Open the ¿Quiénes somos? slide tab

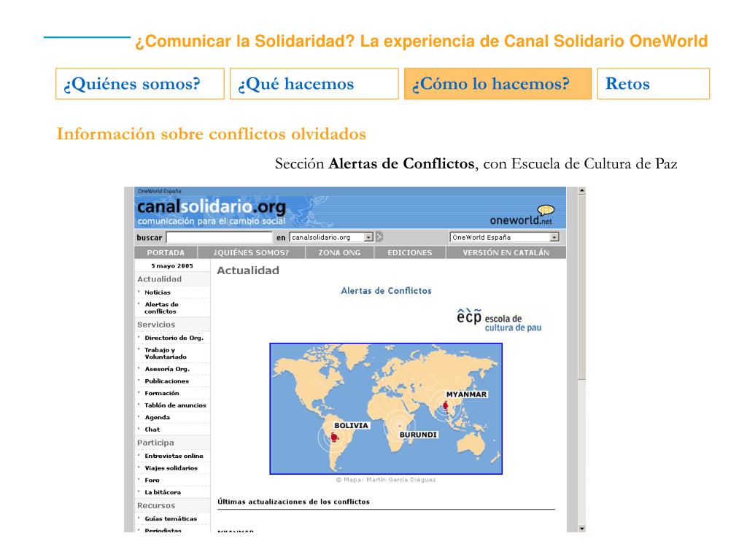139,84
